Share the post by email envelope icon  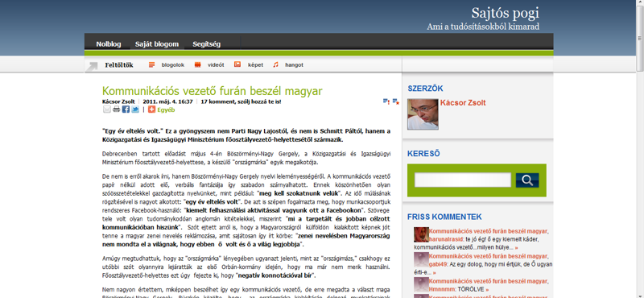(x=107, y=110)
